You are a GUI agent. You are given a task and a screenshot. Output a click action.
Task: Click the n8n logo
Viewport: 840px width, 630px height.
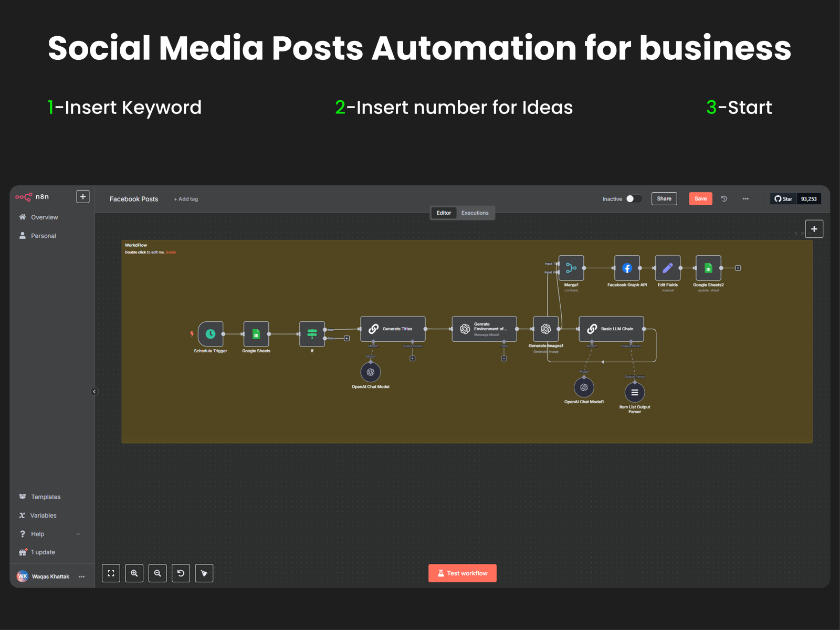(x=31, y=197)
